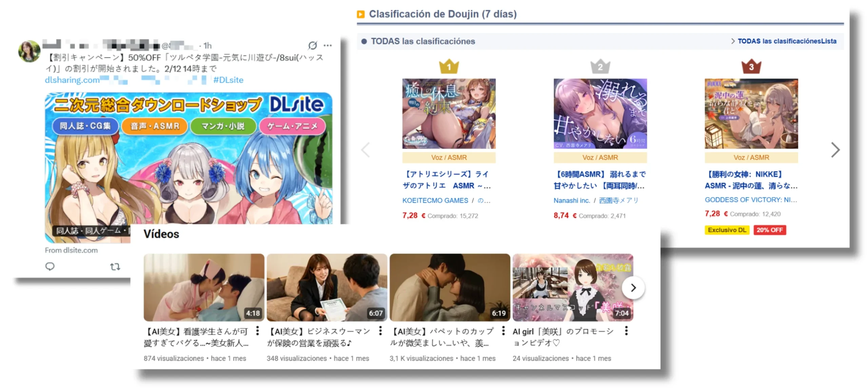Click the retweet icon under tweet
868x388 pixels.
click(x=115, y=267)
